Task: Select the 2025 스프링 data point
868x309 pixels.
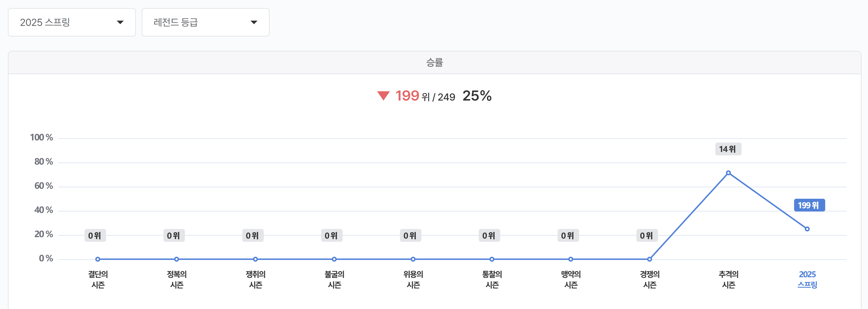Action: 807,229
